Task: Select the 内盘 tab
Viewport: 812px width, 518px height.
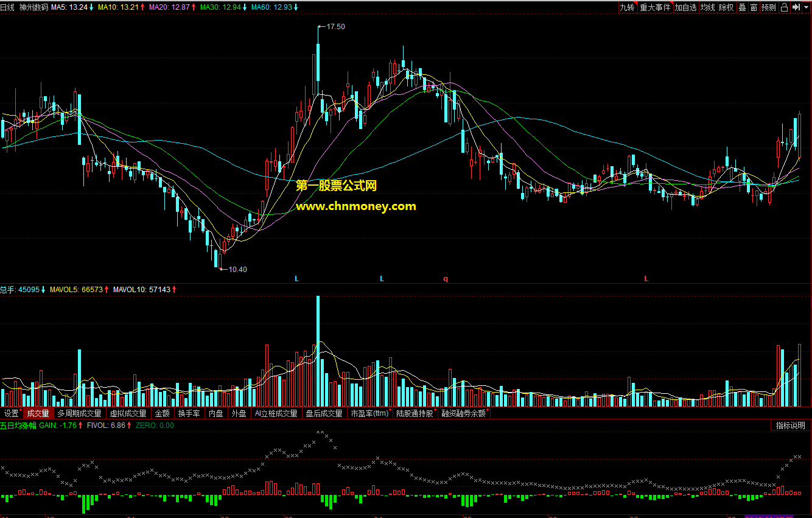Action: coord(215,413)
